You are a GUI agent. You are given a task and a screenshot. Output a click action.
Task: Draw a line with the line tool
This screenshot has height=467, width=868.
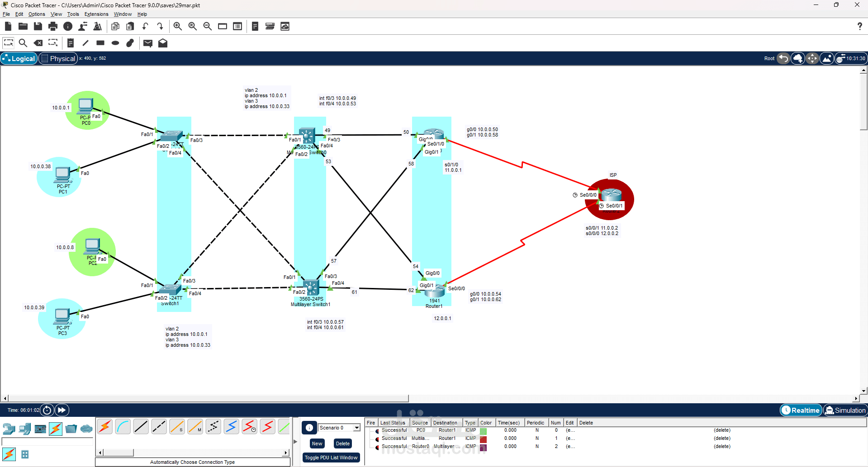click(85, 43)
